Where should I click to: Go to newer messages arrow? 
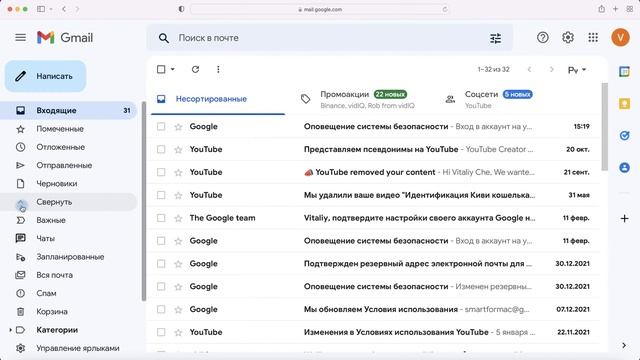[529, 69]
